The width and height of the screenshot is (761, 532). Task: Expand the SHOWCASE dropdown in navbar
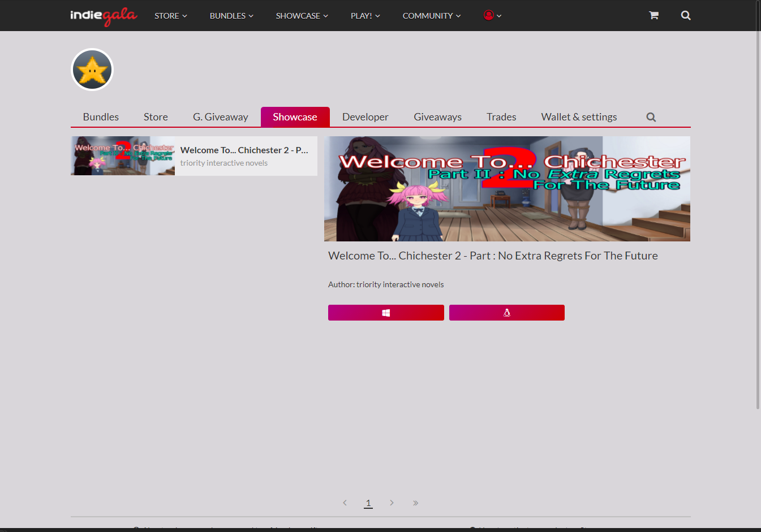(302, 16)
